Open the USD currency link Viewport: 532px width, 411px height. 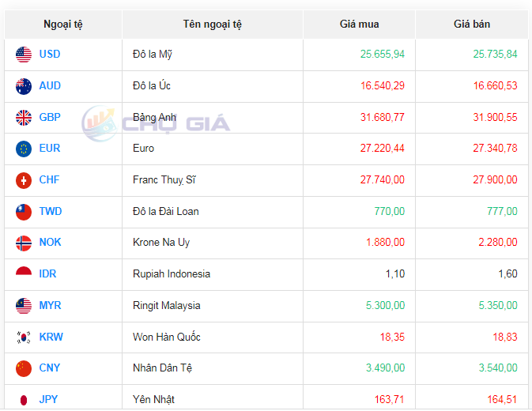click(x=50, y=55)
